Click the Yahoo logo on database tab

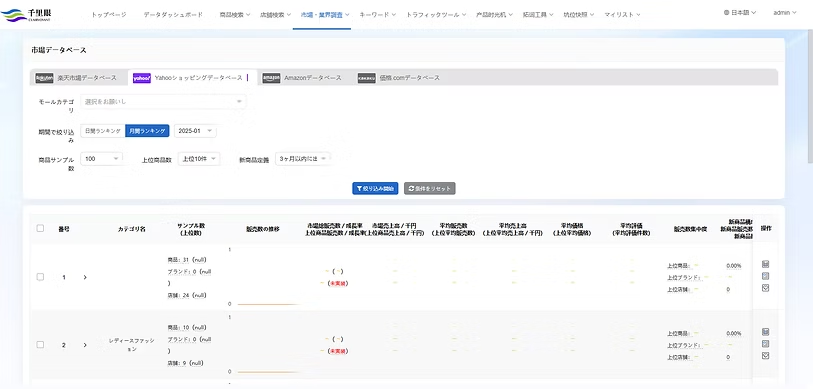click(142, 78)
